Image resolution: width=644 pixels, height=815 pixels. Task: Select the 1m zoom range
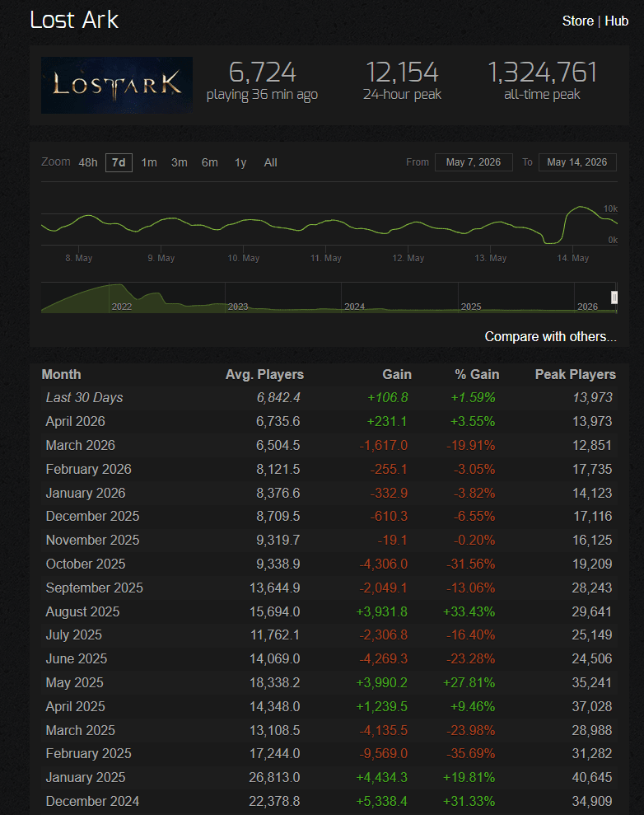coord(149,162)
